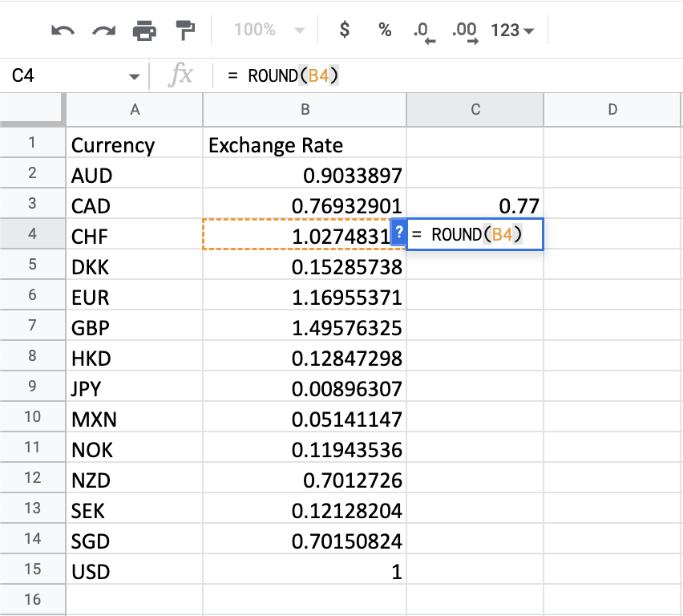The width and height of the screenshot is (683, 616).
Task: Click the MXN cell
Action: (x=135, y=417)
